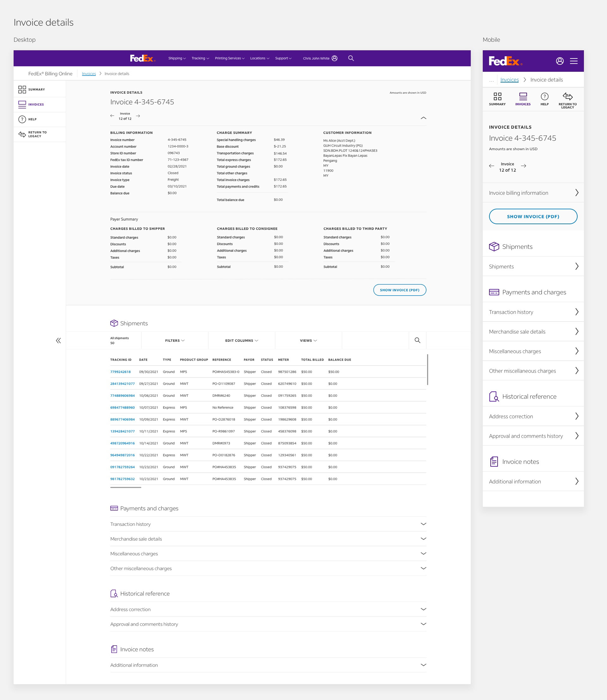This screenshot has width=607, height=700.
Task: Click the shipments table search icon
Action: (417, 340)
